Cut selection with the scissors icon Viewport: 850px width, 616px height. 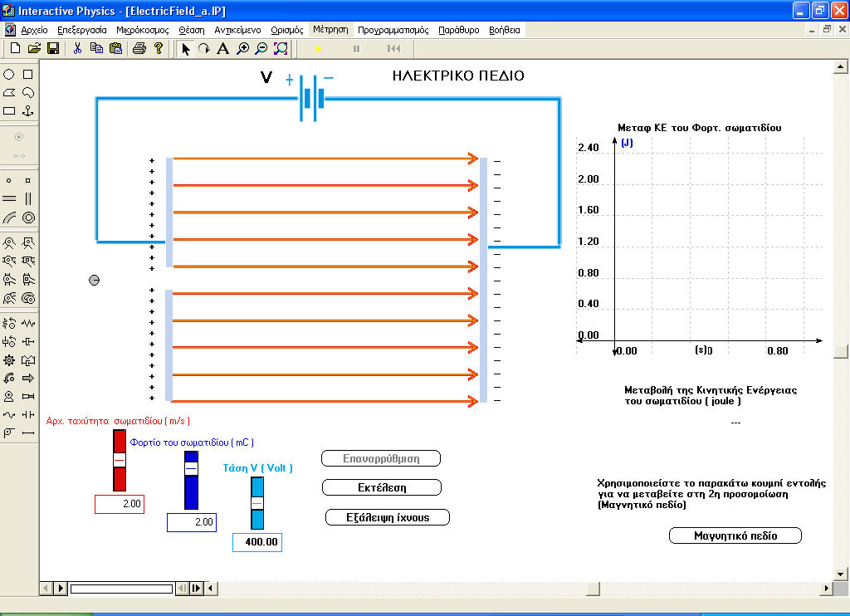pyautogui.click(x=77, y=48)
